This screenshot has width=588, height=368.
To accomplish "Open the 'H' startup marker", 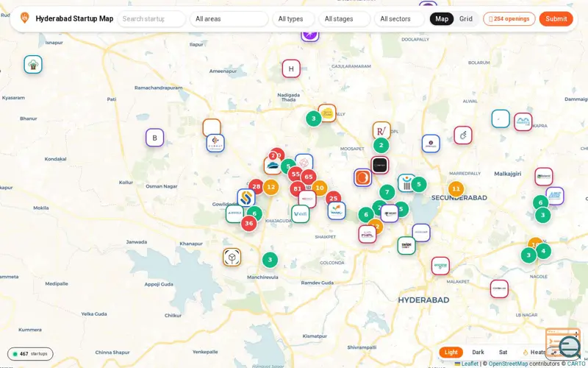I will point(291,68).
